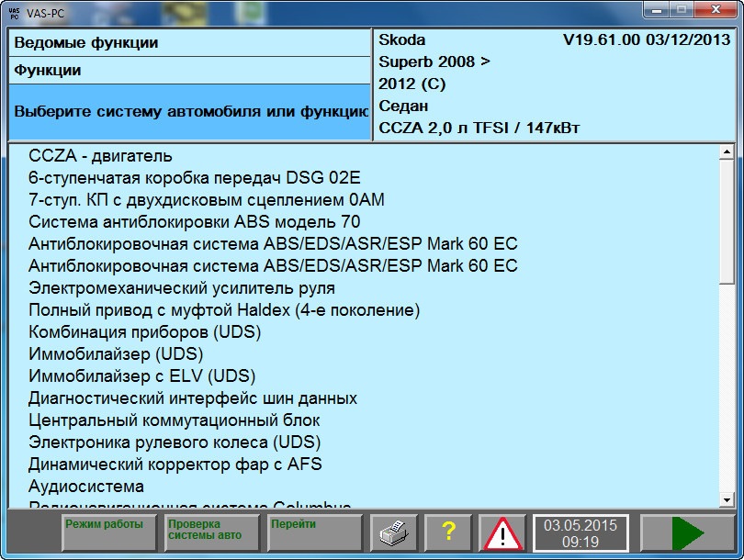744x560 pixels.
Task: Select Диагностический интерфейс шин данных
Action: 192,398
